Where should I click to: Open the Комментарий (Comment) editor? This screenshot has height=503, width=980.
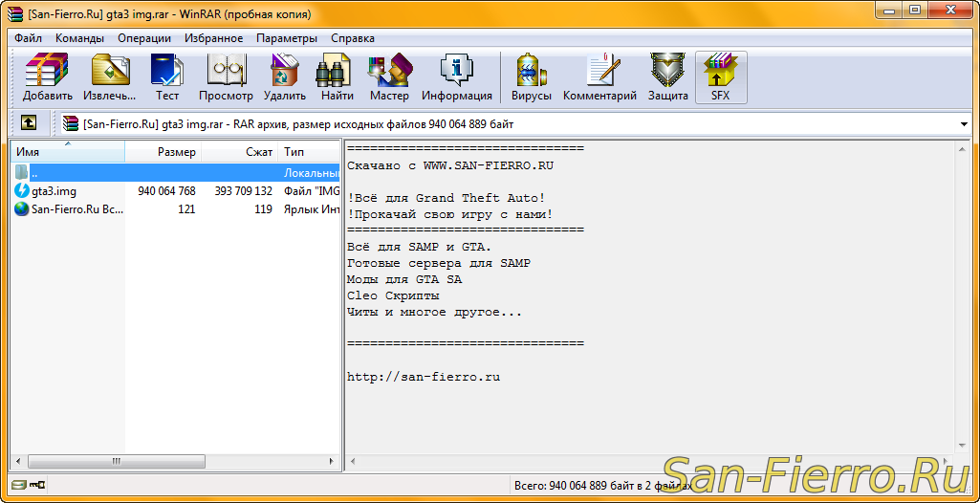pos(599,77)
